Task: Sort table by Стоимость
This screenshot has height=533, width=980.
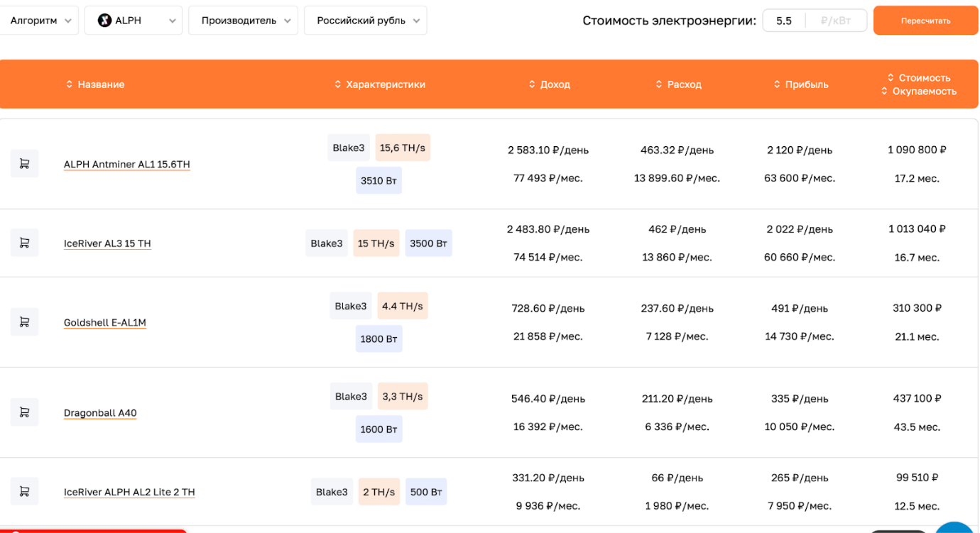Action: pos(919,78)
